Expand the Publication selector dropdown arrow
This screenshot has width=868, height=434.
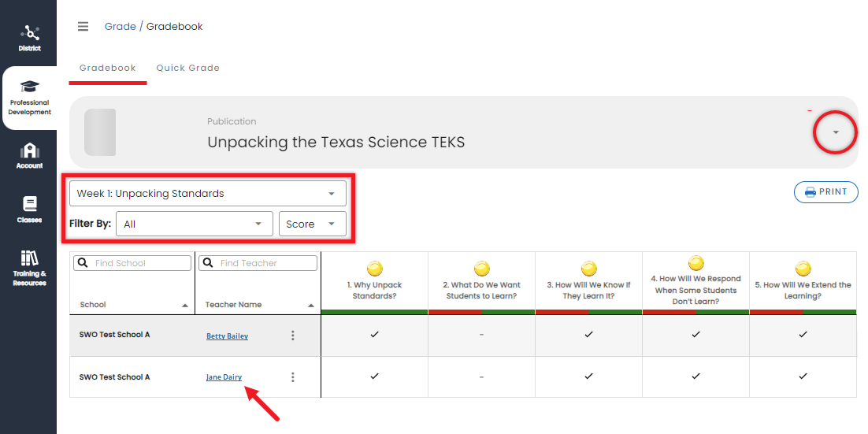pos(836,132)
